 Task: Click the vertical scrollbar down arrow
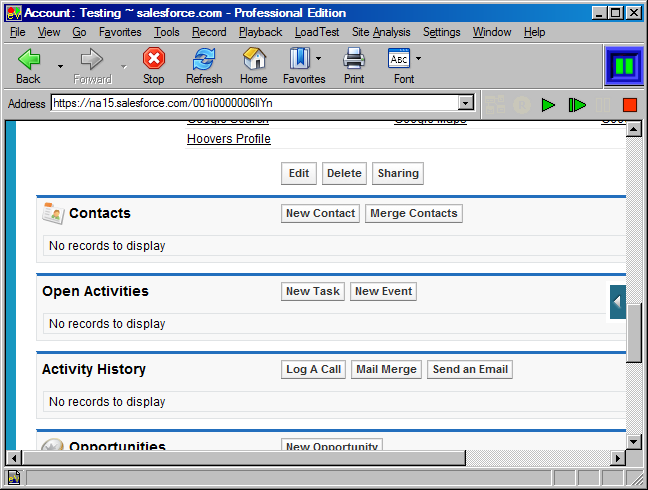click(x=634, y=442)
